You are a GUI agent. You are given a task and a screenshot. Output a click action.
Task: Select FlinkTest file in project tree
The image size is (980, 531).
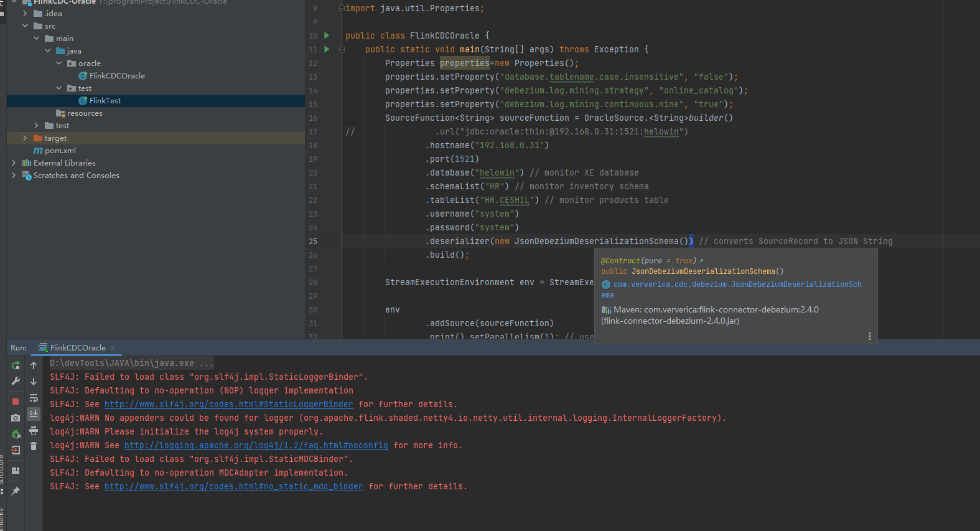click(x=105, y=100)
